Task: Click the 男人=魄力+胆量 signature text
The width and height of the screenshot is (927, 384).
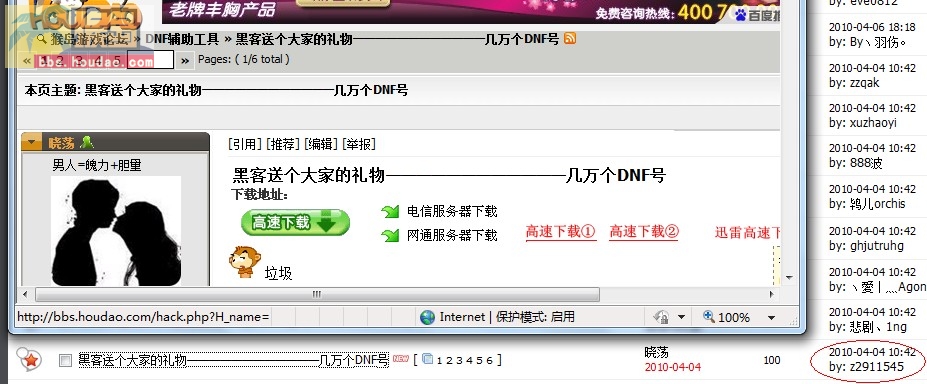Action: click(96, 165)
